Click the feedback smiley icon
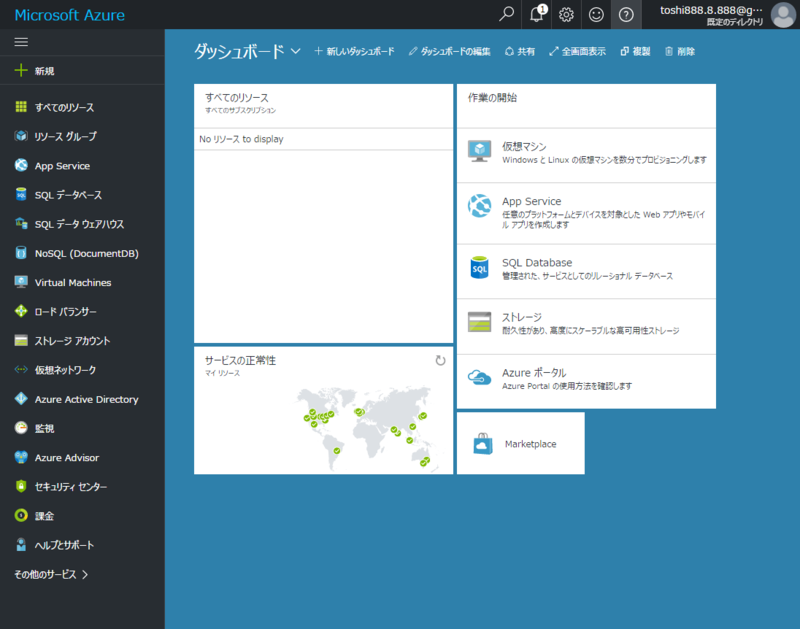Screen dimensions: 800x629 596,15
